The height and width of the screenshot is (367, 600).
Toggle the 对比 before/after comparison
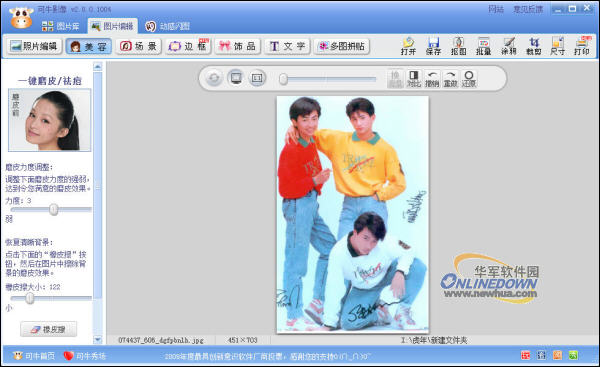413,78
